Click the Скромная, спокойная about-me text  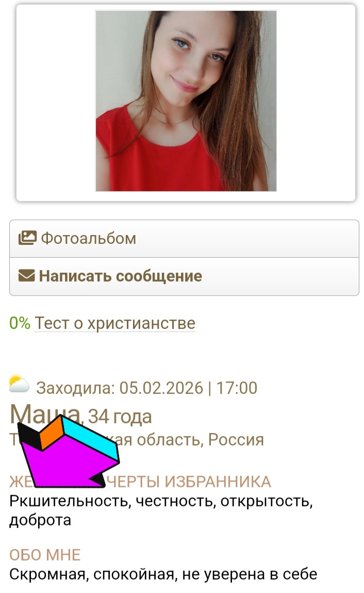click(x=163, y=574)
